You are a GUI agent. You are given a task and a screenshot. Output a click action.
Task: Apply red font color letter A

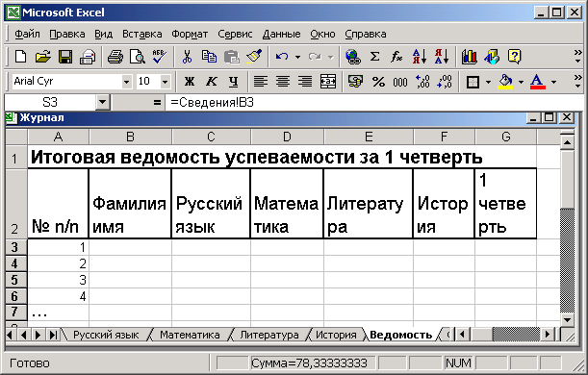pos(537,82)
